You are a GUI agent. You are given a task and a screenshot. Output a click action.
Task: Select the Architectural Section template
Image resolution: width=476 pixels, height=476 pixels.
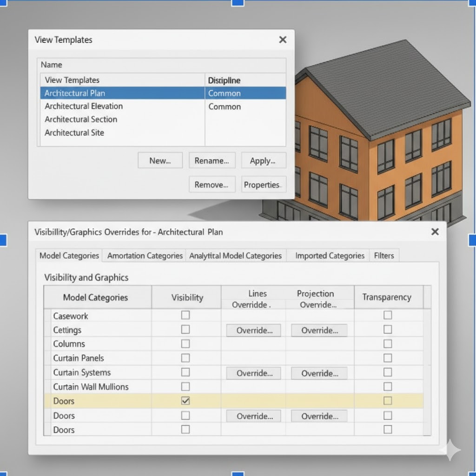(x=81, y=119)
